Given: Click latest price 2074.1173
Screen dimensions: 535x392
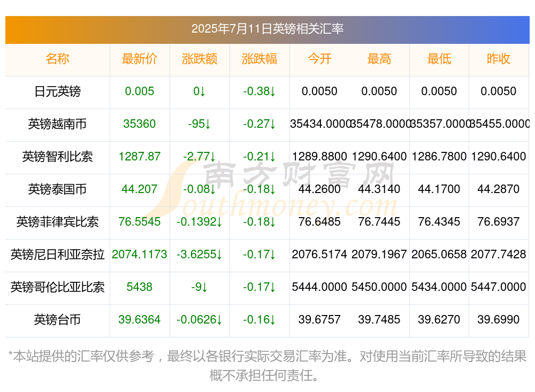Looking at the screenshot, I should pyautogui.click(x=140, y=255).
